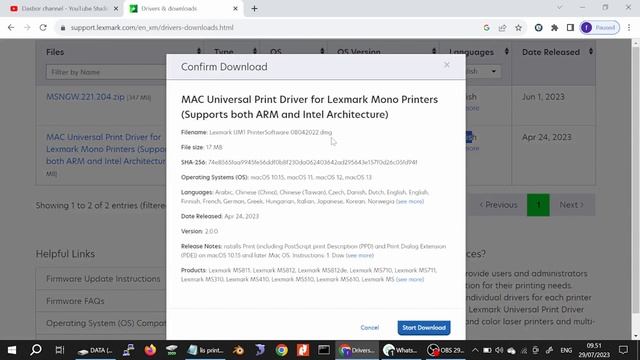
Task: Go to Next results page
Action: tap(571, 205)
